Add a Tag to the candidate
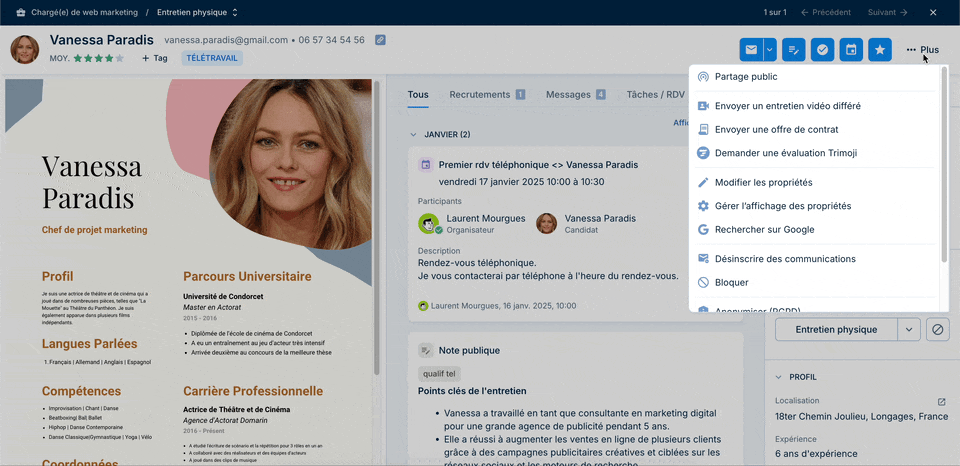 [155, 58]
